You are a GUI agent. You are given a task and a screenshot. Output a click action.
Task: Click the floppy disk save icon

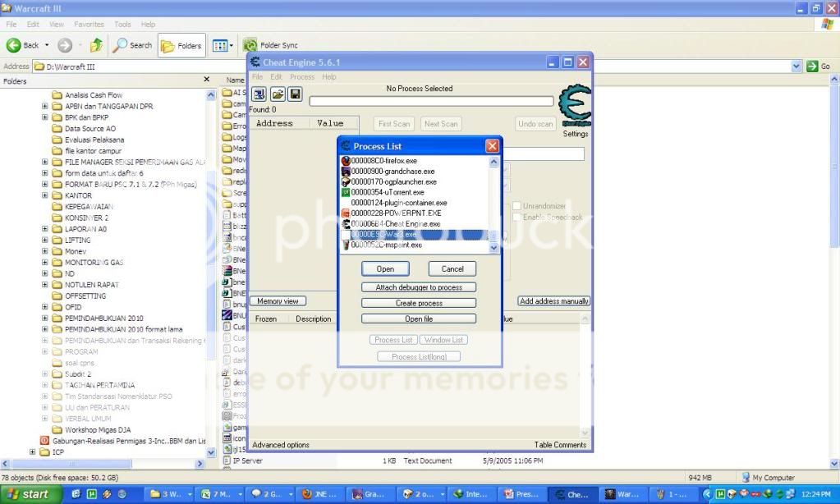pyautogui.click(x=295, y=94)
